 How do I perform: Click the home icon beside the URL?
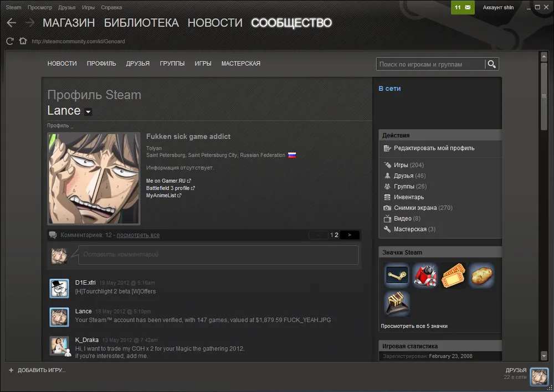(23, 41)
